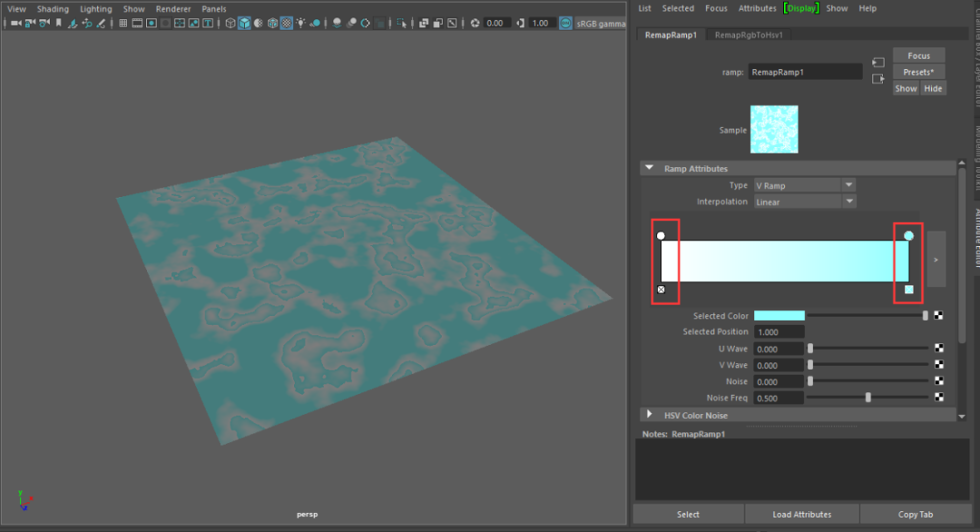Select the white ramp color handle
Screen dimensions: 980x532
click(661, 236)
